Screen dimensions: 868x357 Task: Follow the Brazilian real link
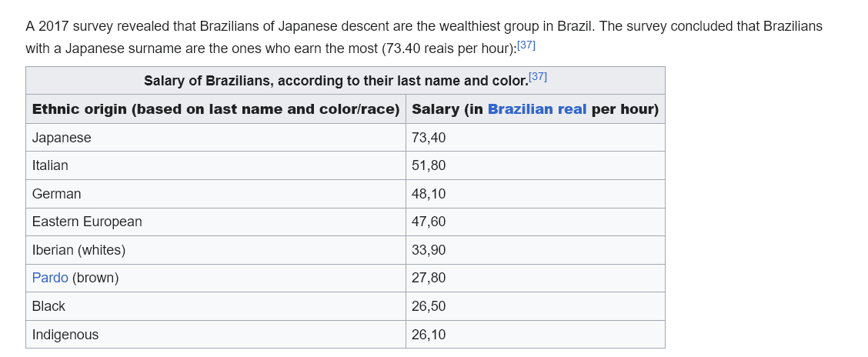coord(537,109)
